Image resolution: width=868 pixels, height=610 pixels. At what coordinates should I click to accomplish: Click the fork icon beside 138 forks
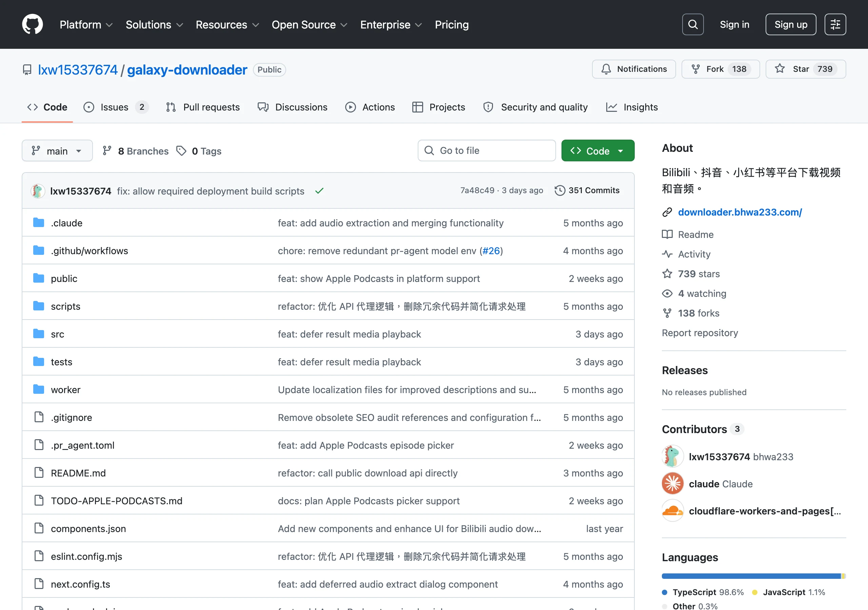pos(667,313)
